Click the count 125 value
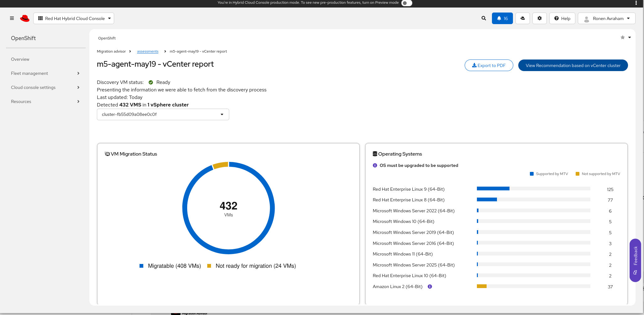This screenshot has width=644, height=315. click(610, 189)
